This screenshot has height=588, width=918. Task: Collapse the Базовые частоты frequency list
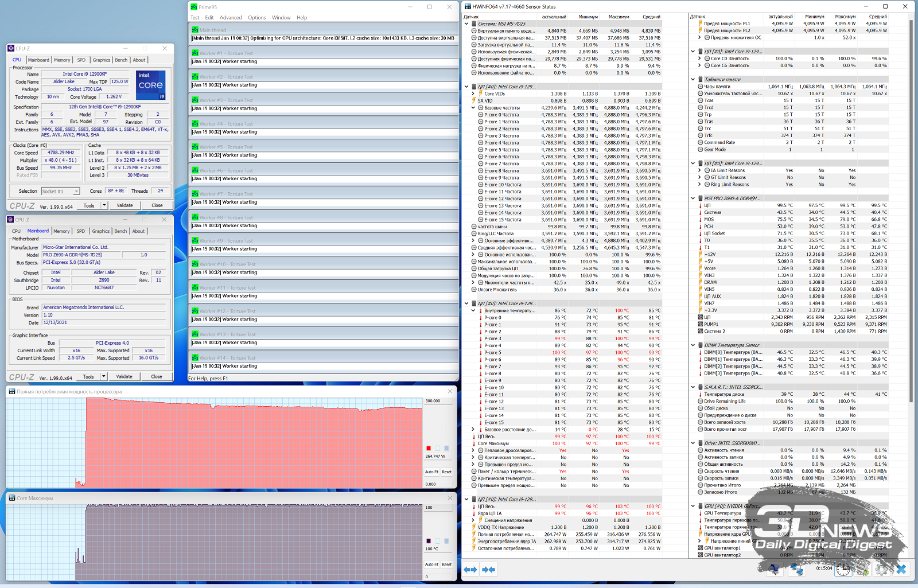pos(473,108)
